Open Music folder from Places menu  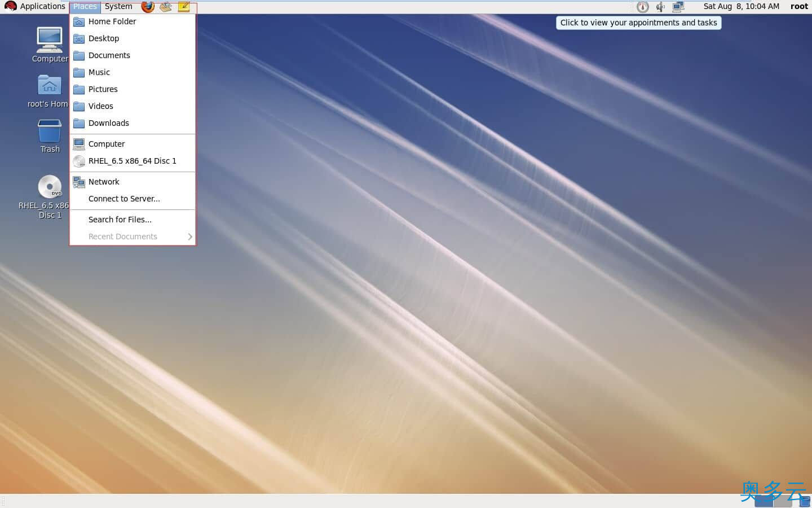click(x=133, y=72)
